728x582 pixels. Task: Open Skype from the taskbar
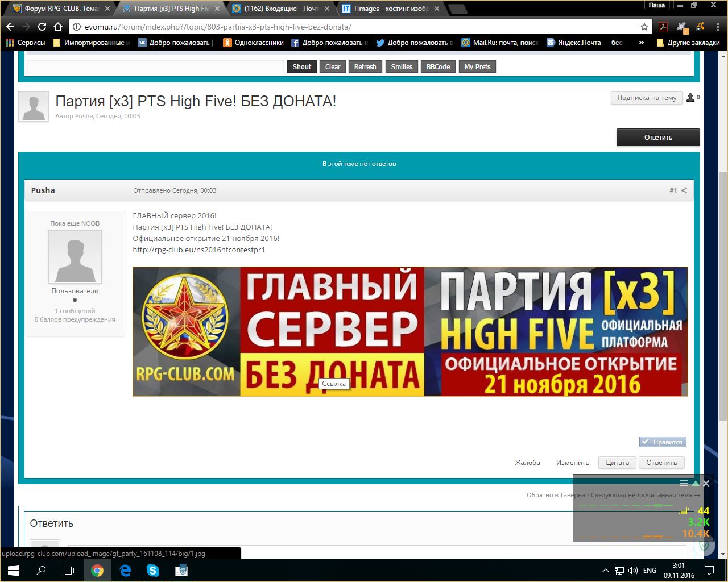153,570
